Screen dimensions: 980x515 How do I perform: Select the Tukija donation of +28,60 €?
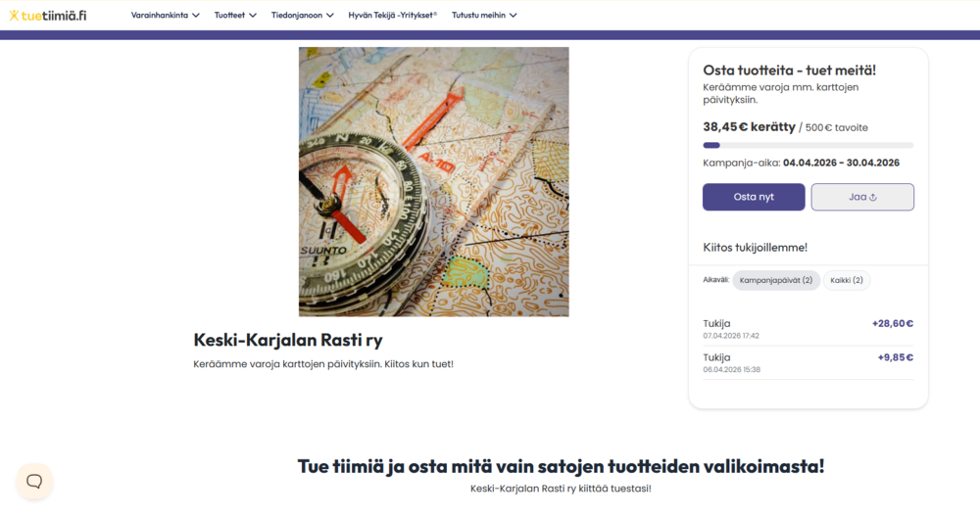(x=808, y=328)
